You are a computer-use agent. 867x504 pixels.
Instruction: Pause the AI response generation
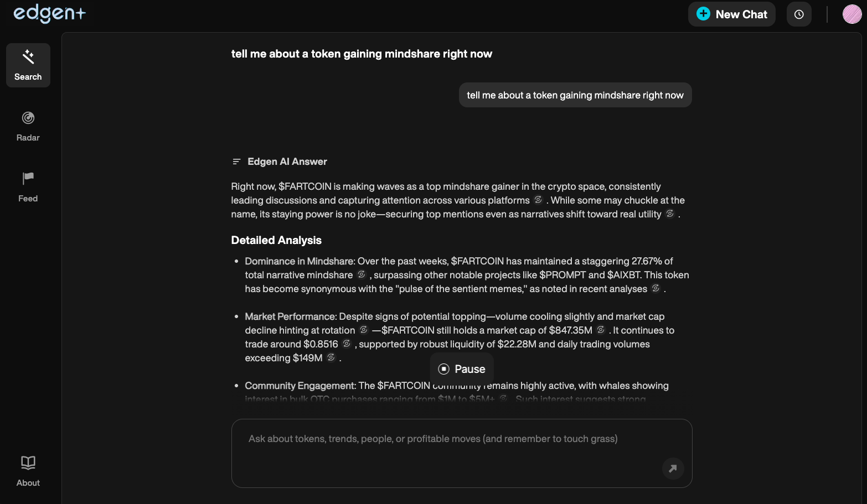[x=462, y=368]
